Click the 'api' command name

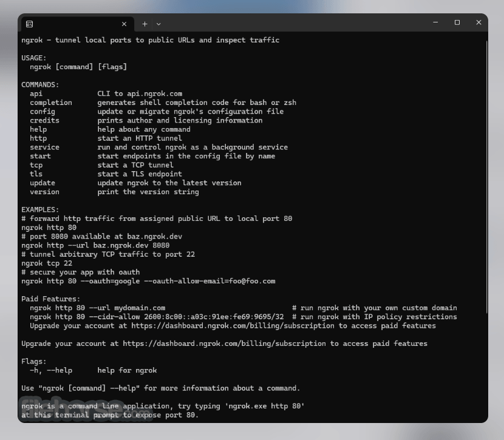click(x=36, y=94)
